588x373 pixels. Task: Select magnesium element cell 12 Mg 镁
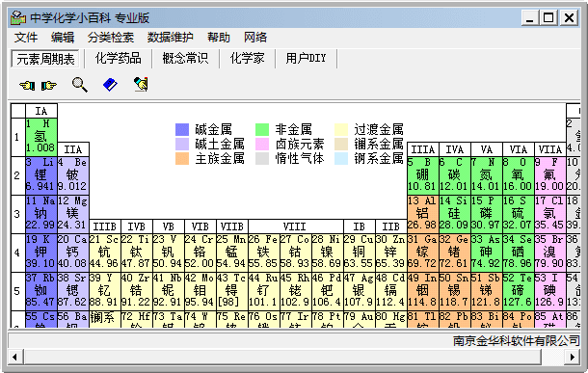coord(73,214)
